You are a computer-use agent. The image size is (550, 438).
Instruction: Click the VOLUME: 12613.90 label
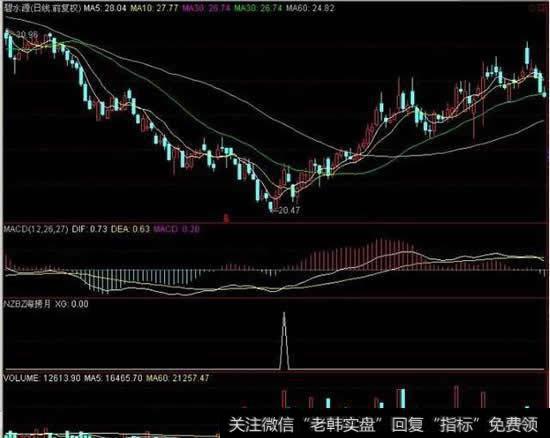42,378
